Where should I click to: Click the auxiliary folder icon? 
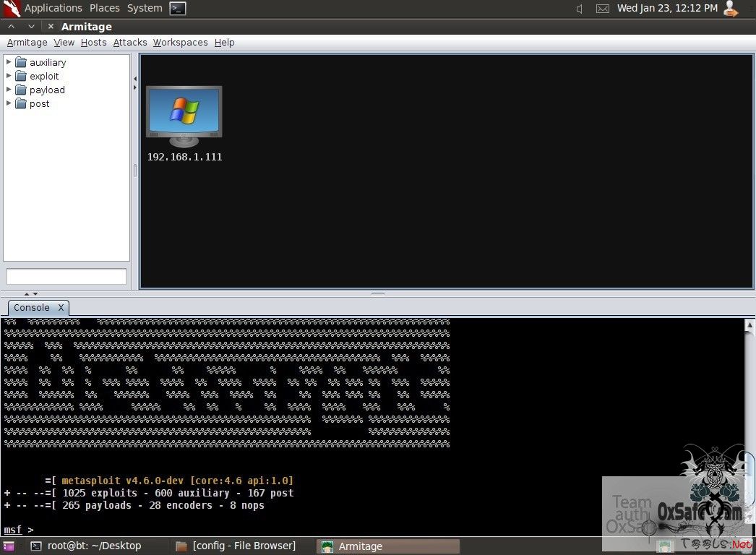click(x=21, y=62)
